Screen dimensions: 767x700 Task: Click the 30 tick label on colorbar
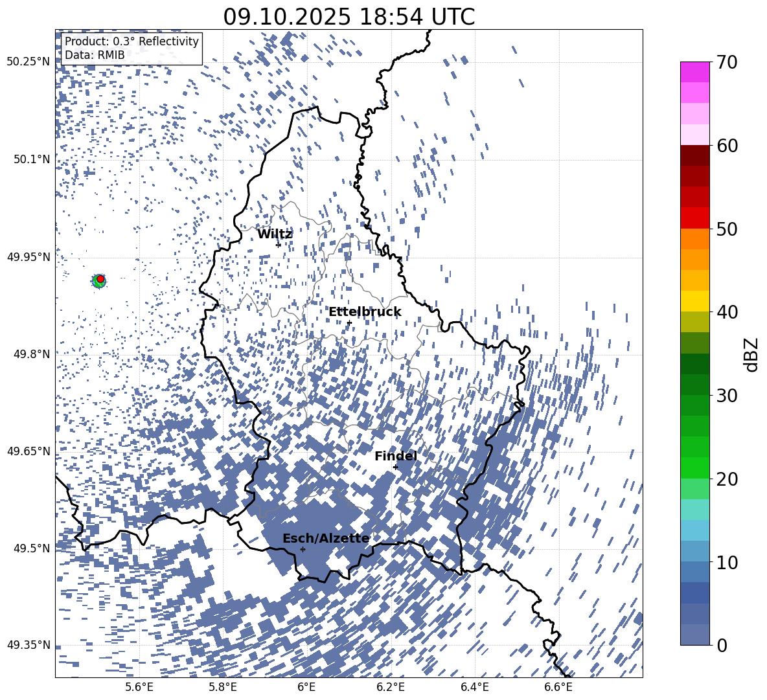(727, 396)
